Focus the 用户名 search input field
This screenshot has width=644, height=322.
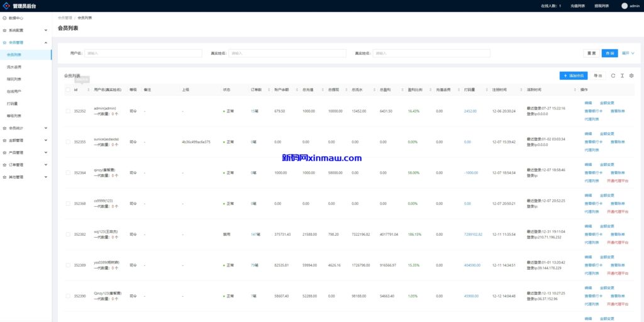143,53
